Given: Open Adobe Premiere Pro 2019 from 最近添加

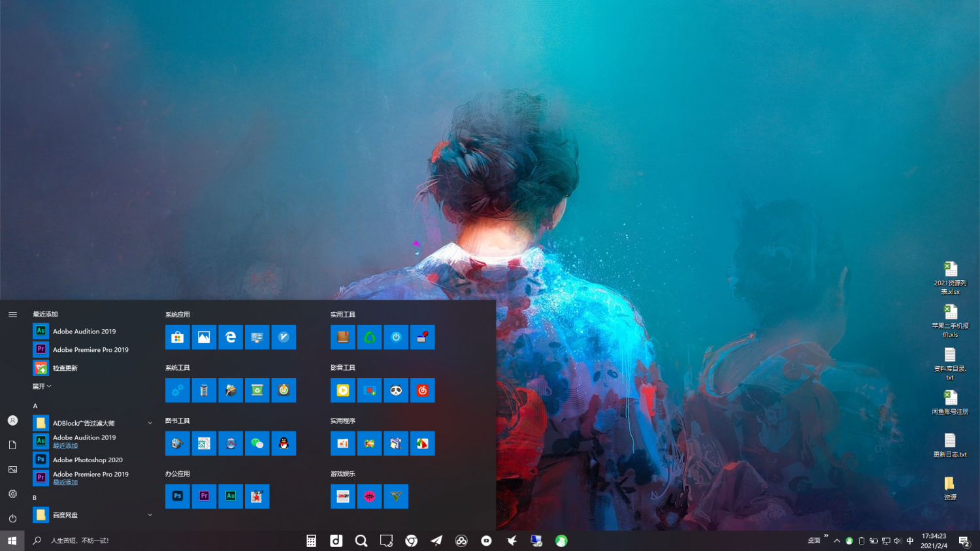Looking at the screenshot, I should (x=93, y=349).
